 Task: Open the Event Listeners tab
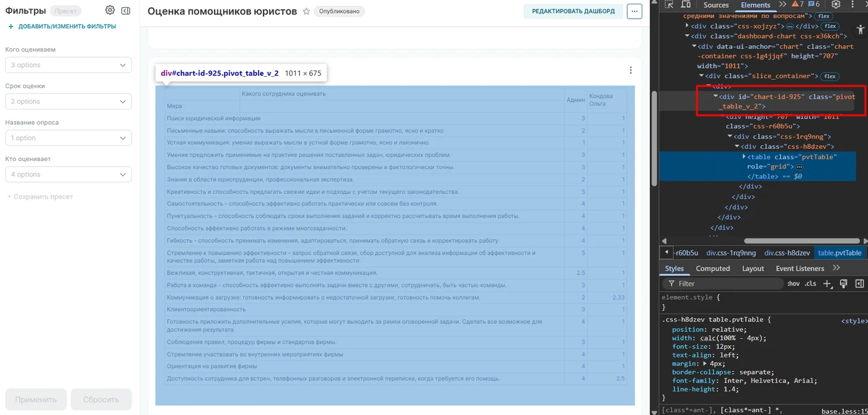click(800, 268)
